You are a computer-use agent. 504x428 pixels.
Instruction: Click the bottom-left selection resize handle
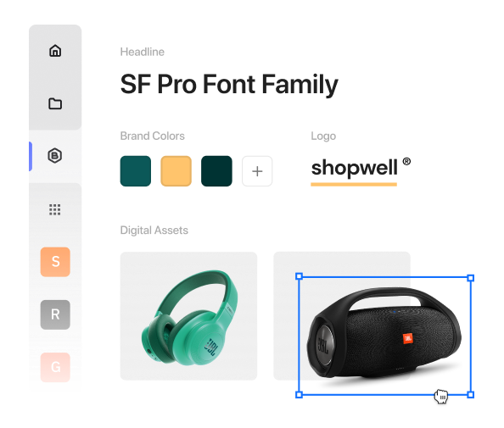299,395
